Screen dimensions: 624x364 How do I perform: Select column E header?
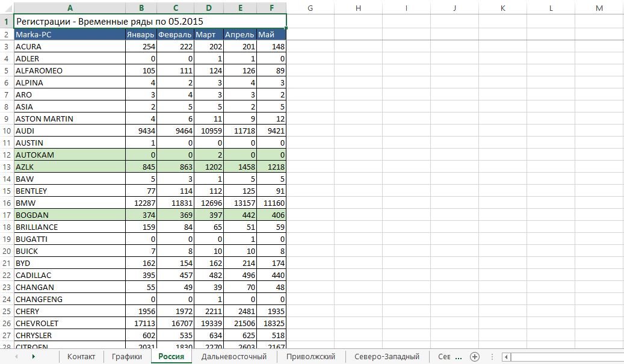click(240, 8)
